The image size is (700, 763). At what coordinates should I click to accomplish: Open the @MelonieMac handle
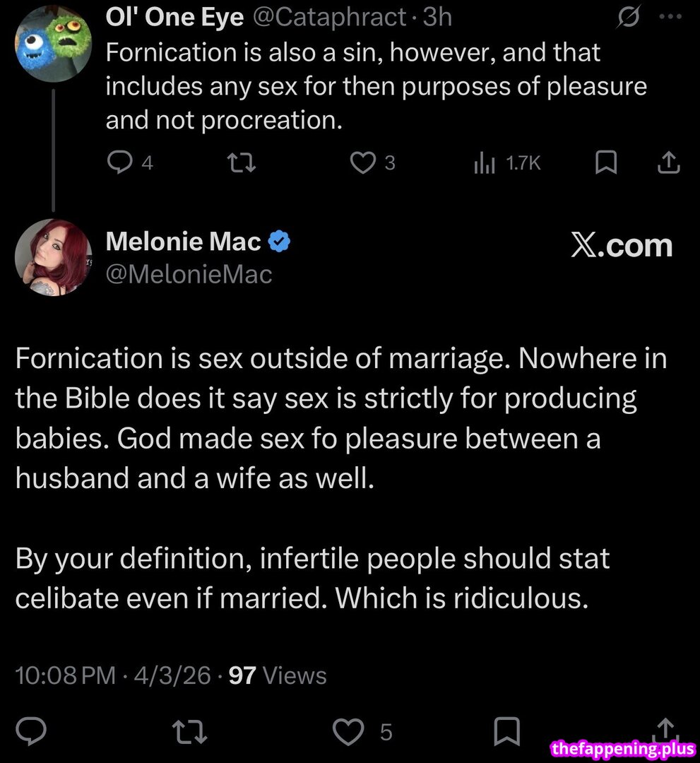click(189, 273)
